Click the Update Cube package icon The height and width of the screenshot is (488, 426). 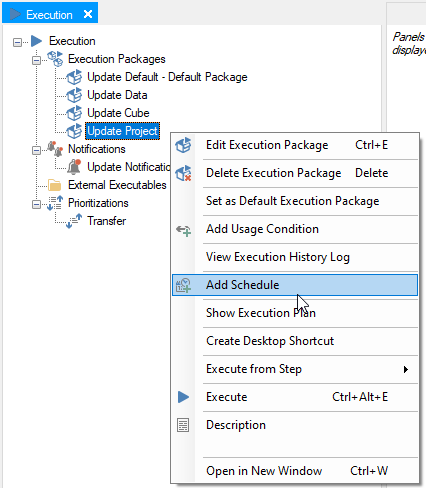74,113
